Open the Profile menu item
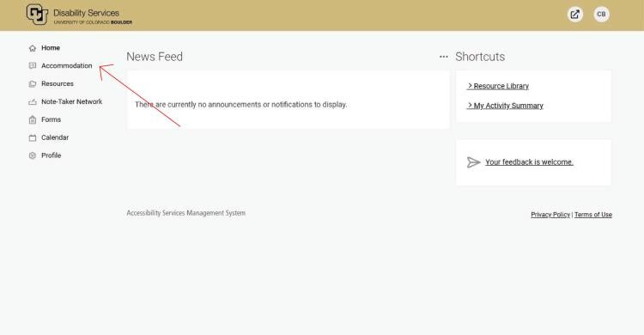 pyautogui.click(x=51, y=155)
